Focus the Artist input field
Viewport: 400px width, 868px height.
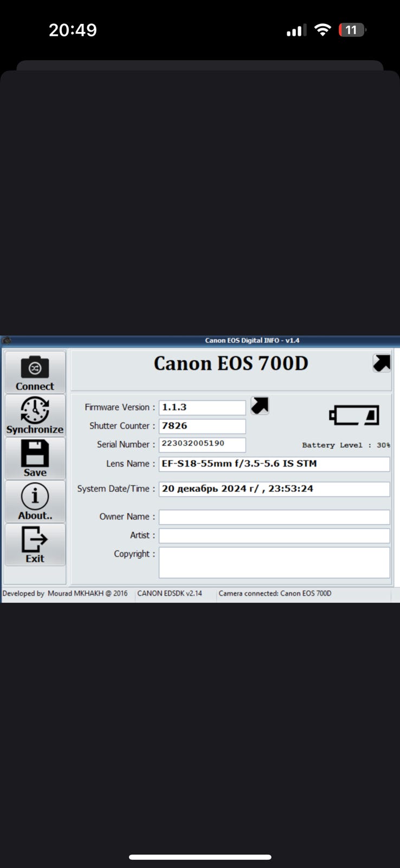274,535
